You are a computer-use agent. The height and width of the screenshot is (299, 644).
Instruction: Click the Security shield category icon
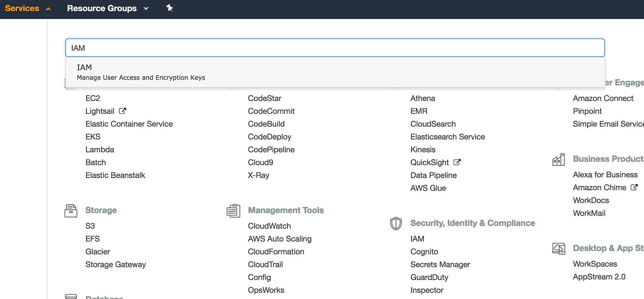pyautogui.click(x=396, y=223)
